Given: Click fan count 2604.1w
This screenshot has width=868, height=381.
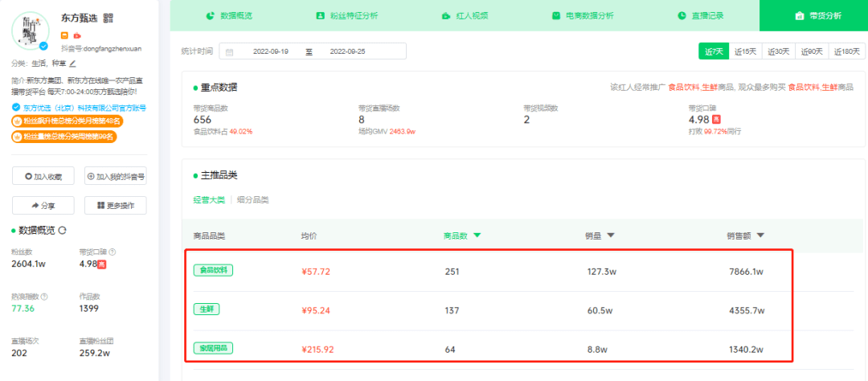Looking at the screenshot, I should (x=28, y=264).
